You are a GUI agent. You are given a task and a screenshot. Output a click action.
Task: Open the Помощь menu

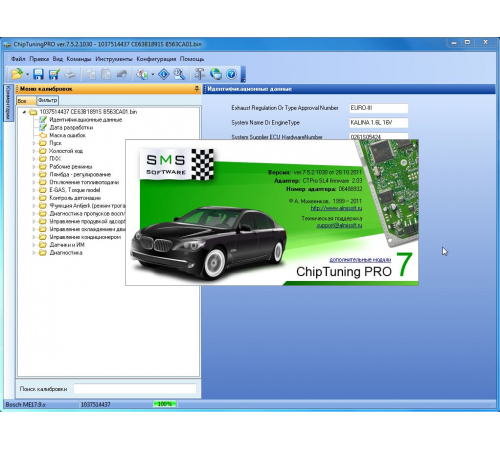pos(192,59)
